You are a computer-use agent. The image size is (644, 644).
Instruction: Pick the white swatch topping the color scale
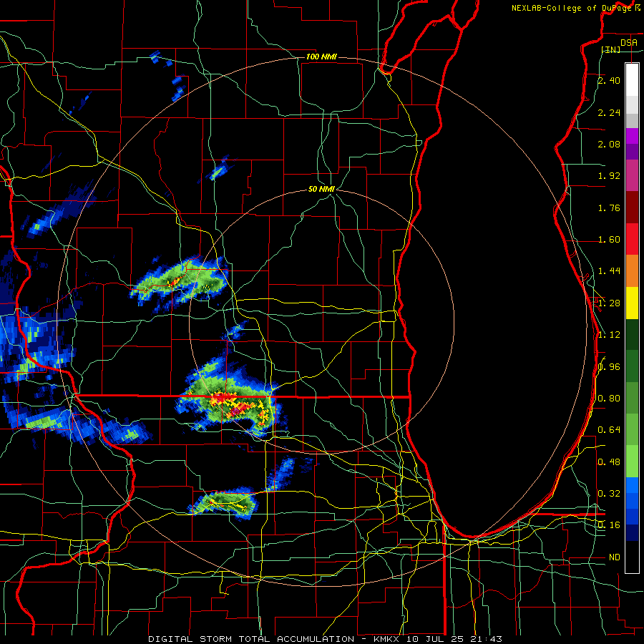(632, 79)
